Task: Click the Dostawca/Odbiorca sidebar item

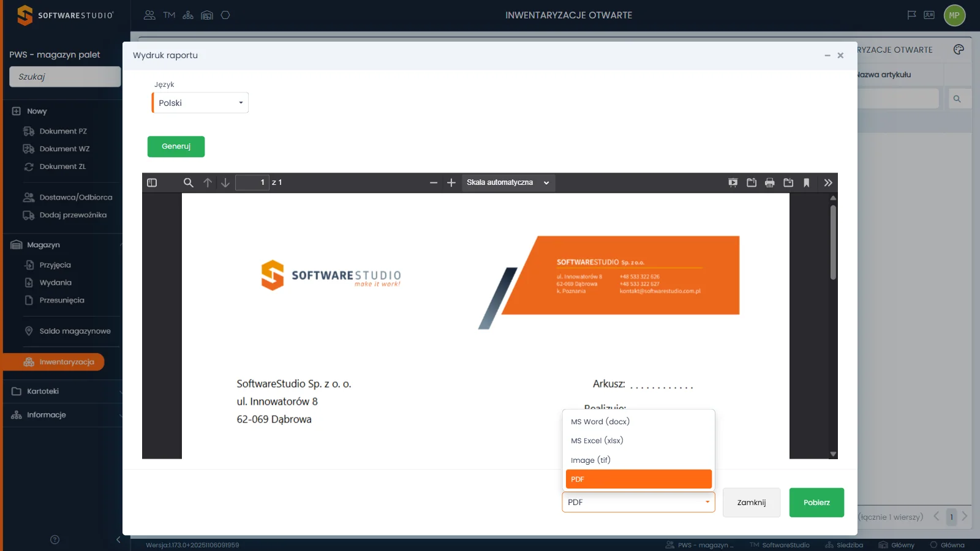Action: pos(76,197)
